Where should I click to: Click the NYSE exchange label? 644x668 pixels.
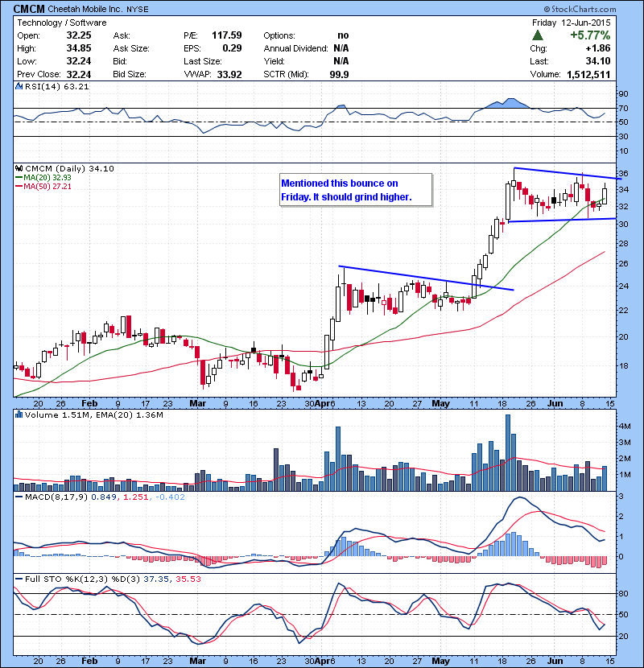137,10
